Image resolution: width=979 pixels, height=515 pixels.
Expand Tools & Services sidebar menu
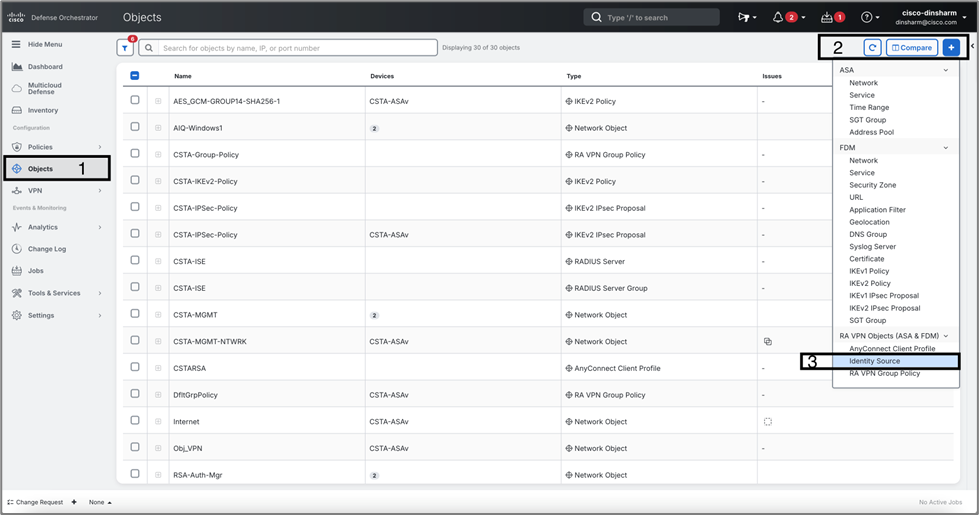point(100,293)
